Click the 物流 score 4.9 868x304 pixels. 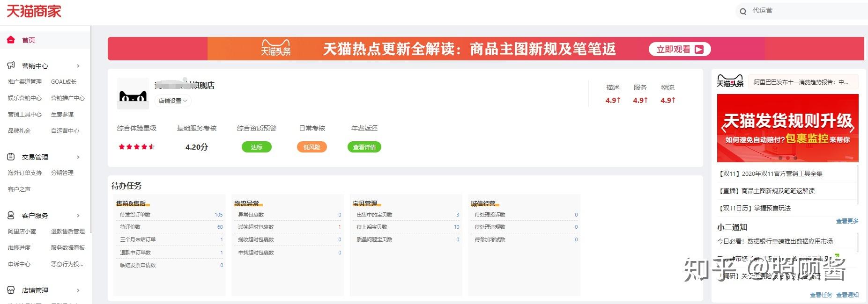[x=668, y=100]
